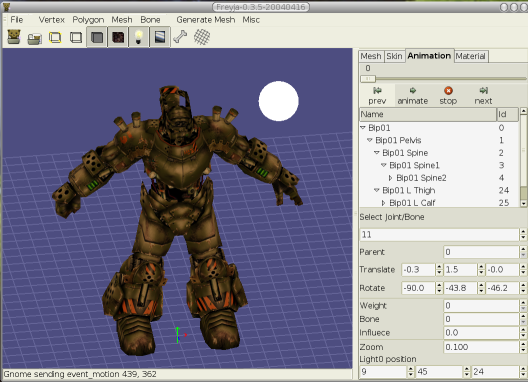Stop the animation playback
Viewport: 528px width, 382px height.
pos(448,96)
